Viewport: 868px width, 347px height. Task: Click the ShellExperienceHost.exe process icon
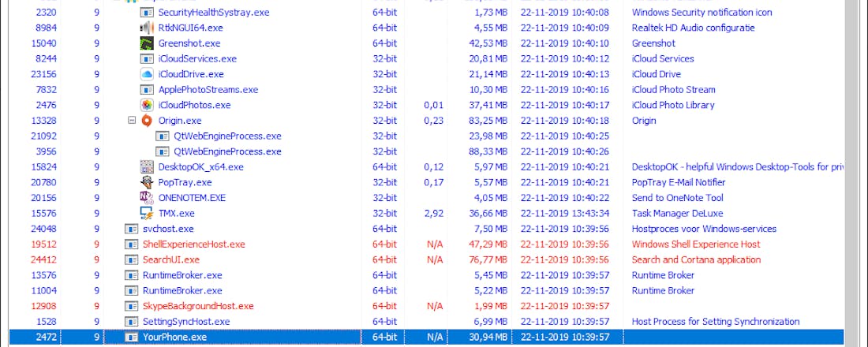pyautogui.click(x=131, y=244)
